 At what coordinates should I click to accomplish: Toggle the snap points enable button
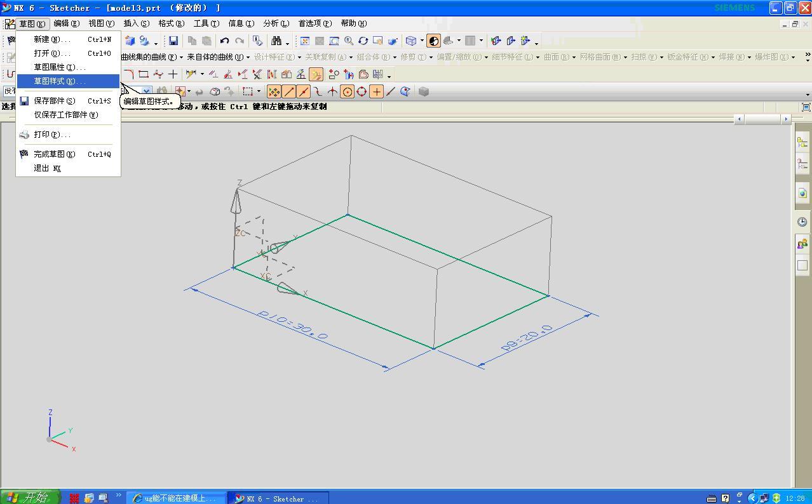[274, 91]
